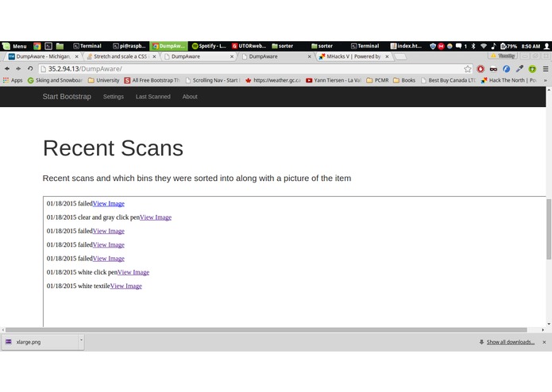Open the weather.gc.ca bookmark
This screenshot has width=552, height=392.
273,80
